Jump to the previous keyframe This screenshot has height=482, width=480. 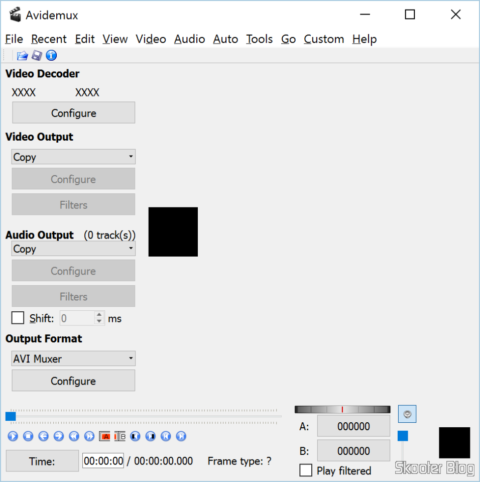click(74, 436)
